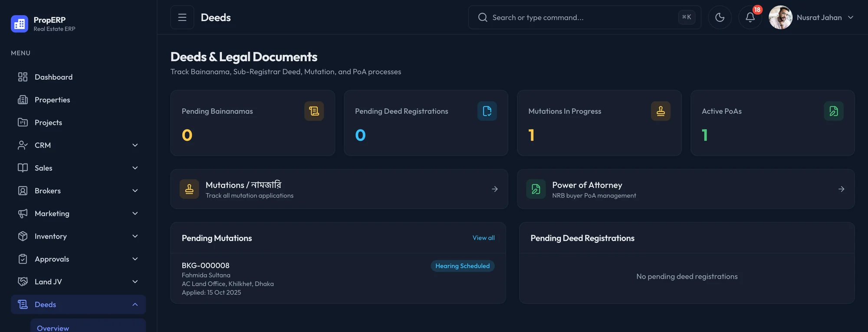This screenshot has height=332, width=868.
Task: Open the Power of Attorney card
Action: [686, 189]
